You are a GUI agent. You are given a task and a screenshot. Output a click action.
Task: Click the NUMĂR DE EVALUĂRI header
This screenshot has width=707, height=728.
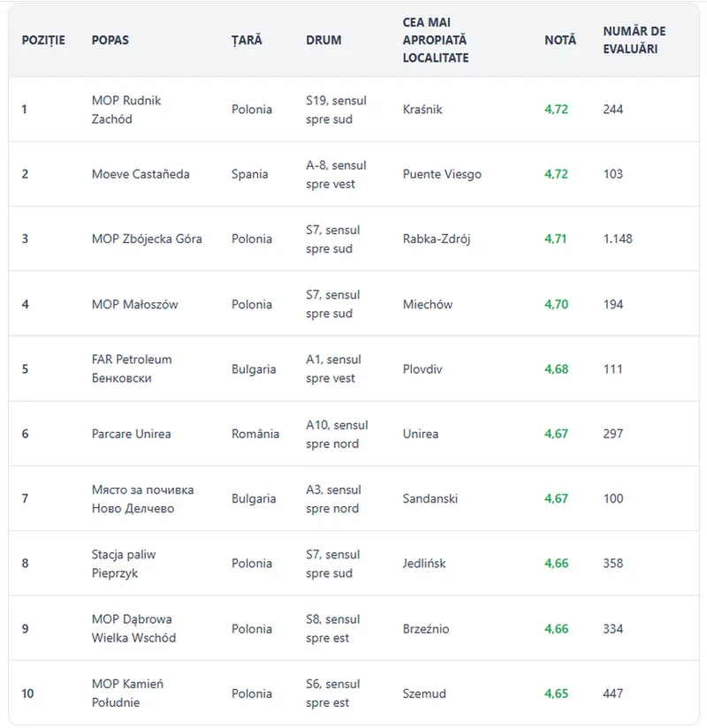point(634,40)
